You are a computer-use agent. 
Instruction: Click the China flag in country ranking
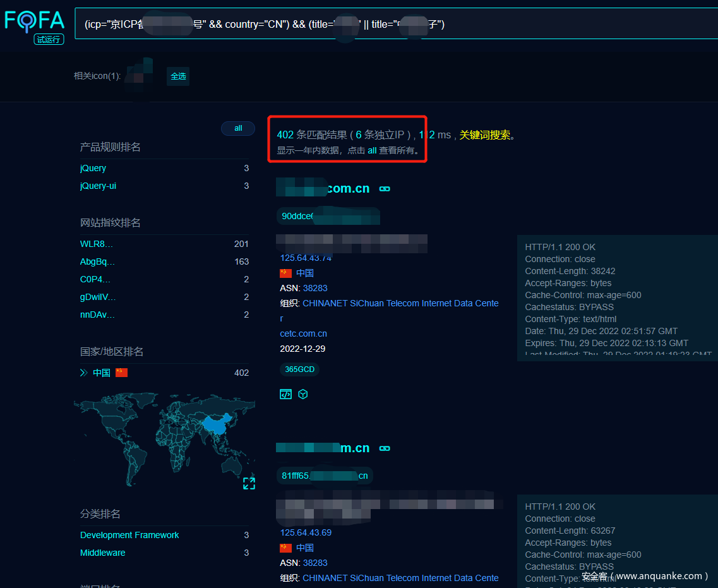click(x=121, y=373)
